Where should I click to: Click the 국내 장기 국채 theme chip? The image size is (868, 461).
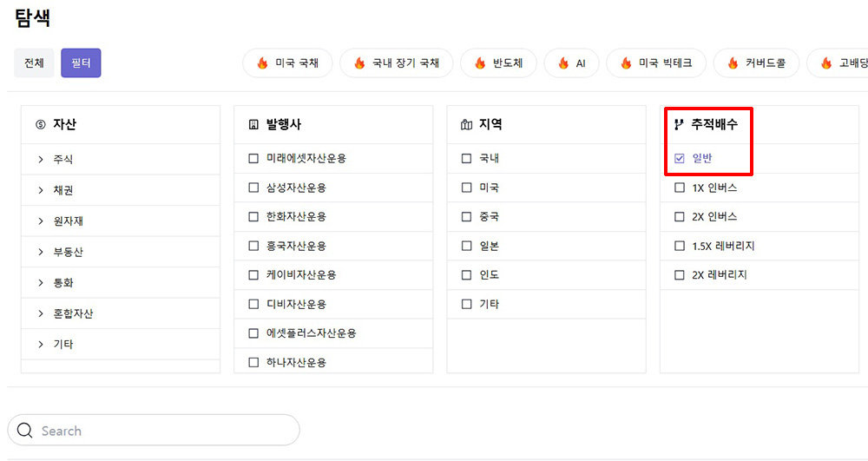pos(396,63)
